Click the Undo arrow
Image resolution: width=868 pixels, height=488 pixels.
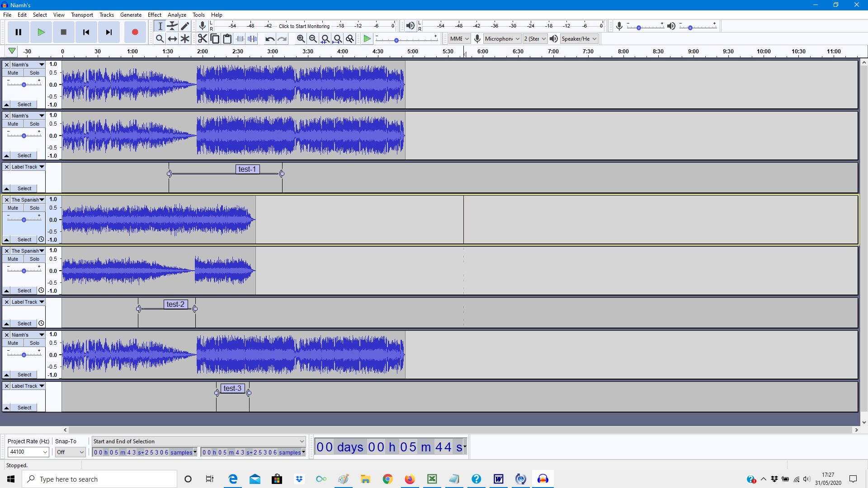click(270, 39)
